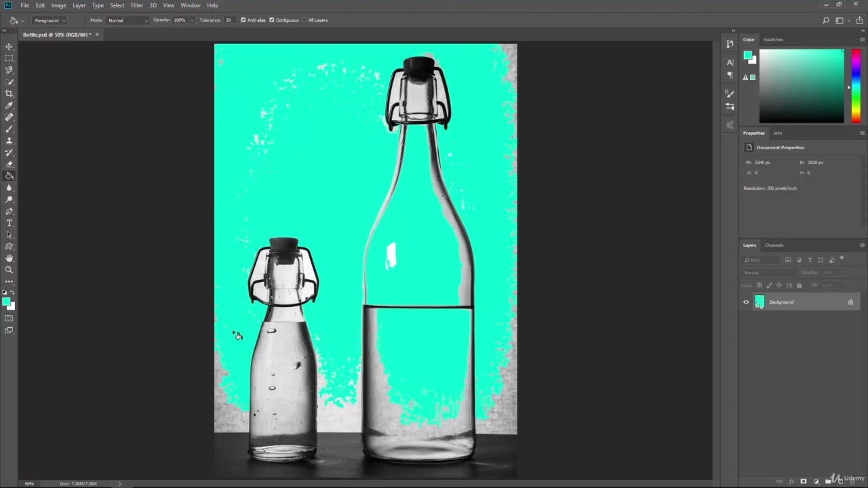868x488 pixels.
Task: Click the zoom percentage field in status bar
Action: 29,483
